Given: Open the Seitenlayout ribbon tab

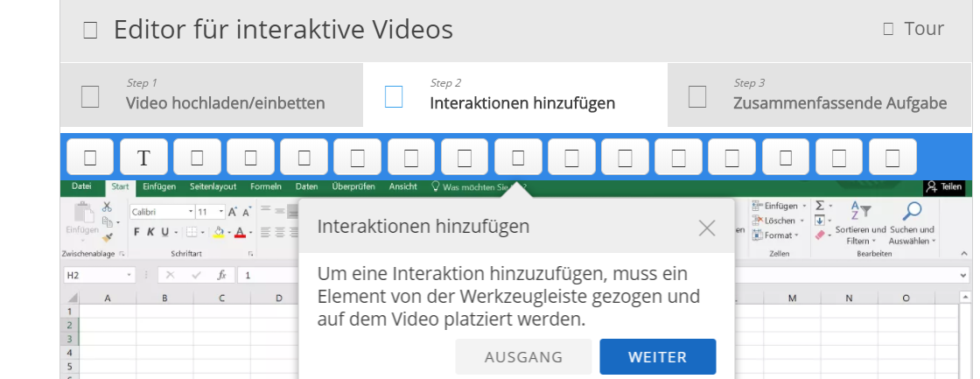Looking at the screenshot, I should tap(213, 186).
